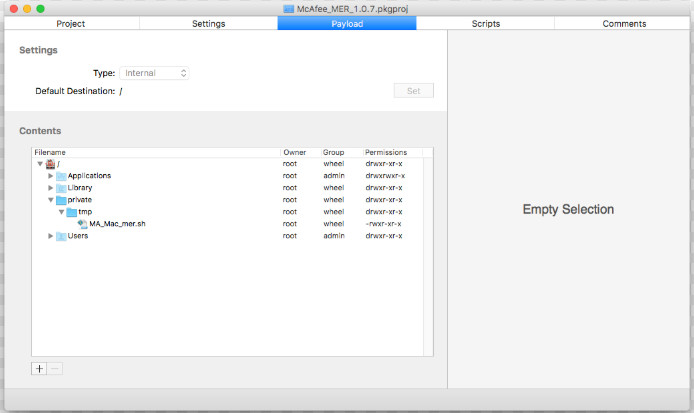Image resolution: width=694 pixels, height=413 pixels.
Task: Collapse the tmp folder triangle
Action: point(61,212)
